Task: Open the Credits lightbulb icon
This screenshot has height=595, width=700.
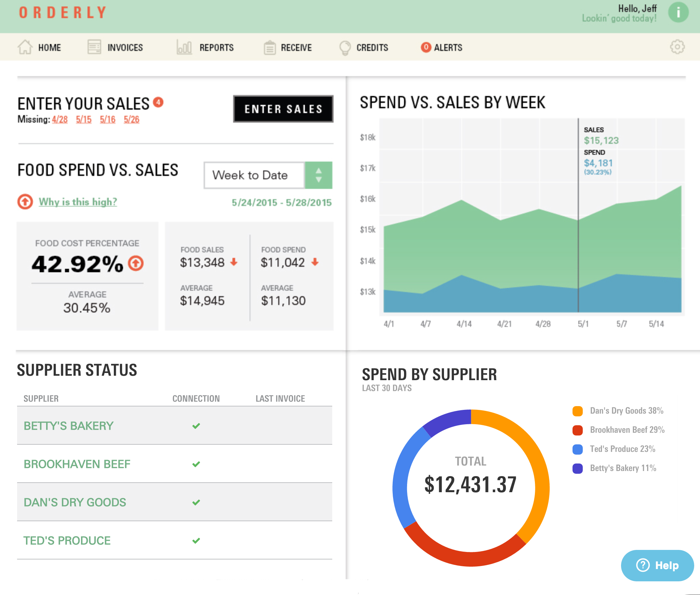Action: pyautogui.click(x=345, y=47)
